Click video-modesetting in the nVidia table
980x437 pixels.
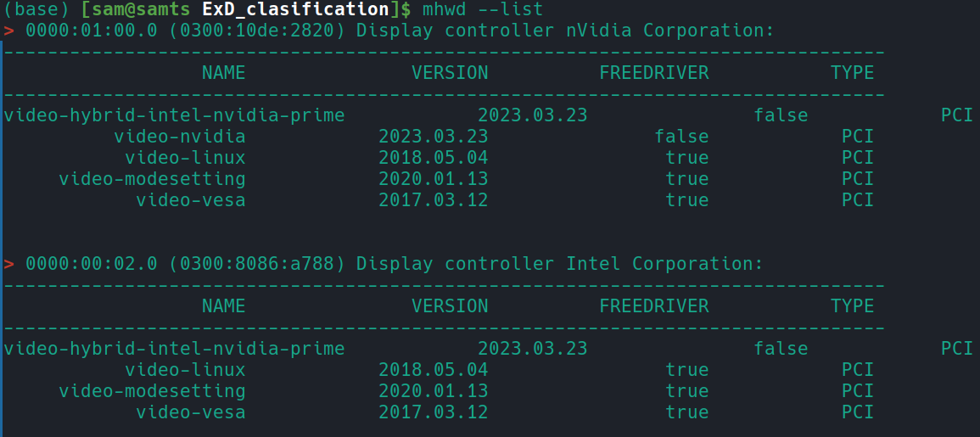tap(153, 179)
